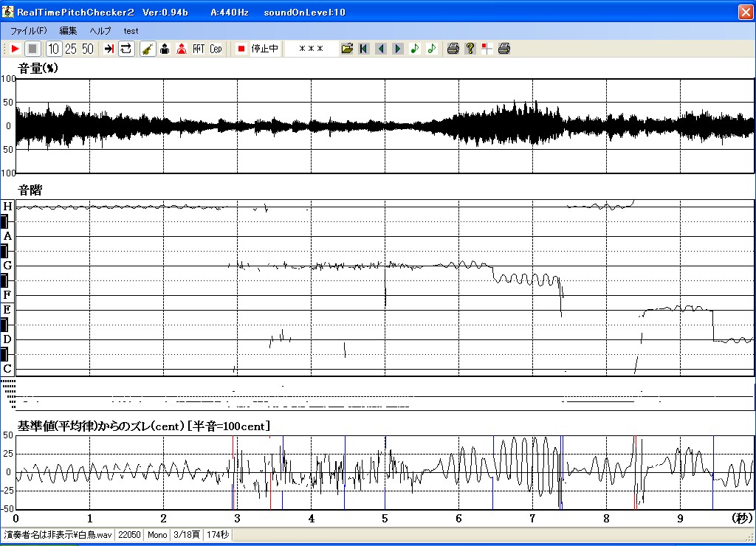Click the application icon in title bar
The image size is (756, 546).
pos(7,12)
